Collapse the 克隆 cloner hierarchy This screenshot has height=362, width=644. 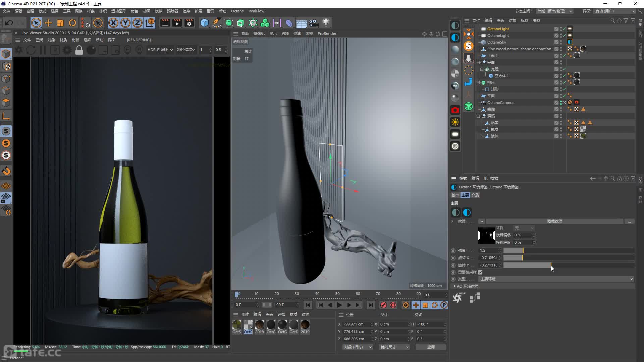point(482,69)
